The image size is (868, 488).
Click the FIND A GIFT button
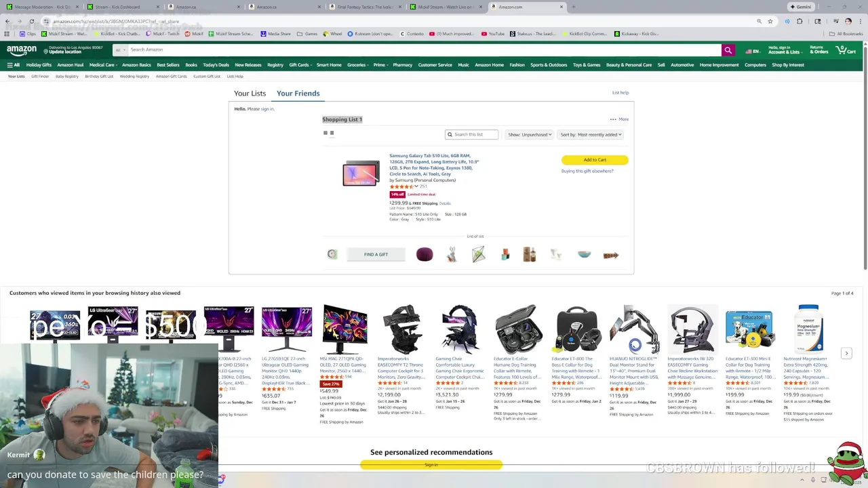tap(376, 255)
